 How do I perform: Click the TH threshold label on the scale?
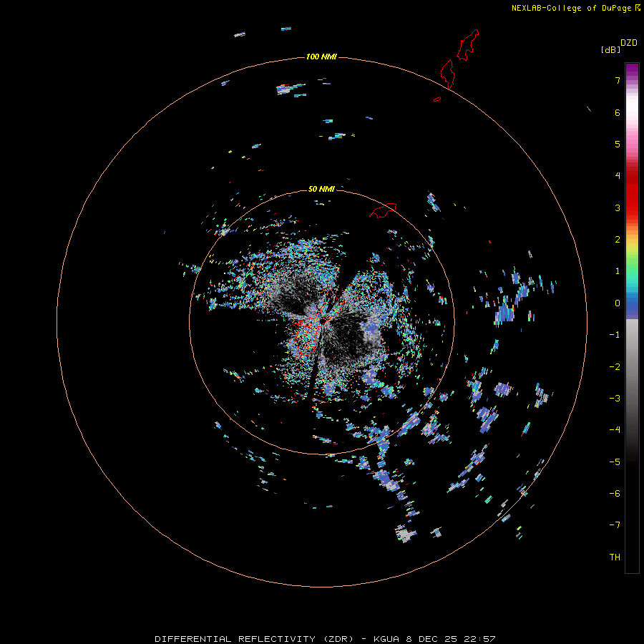615,557
